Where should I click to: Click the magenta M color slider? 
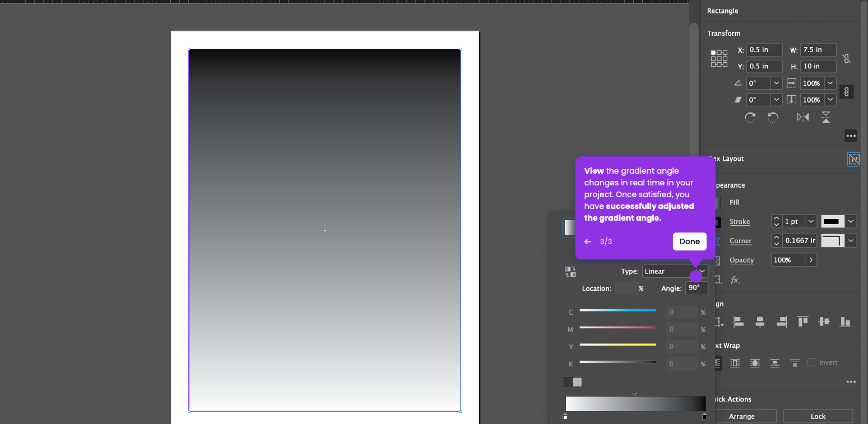(x=618, y=327)
